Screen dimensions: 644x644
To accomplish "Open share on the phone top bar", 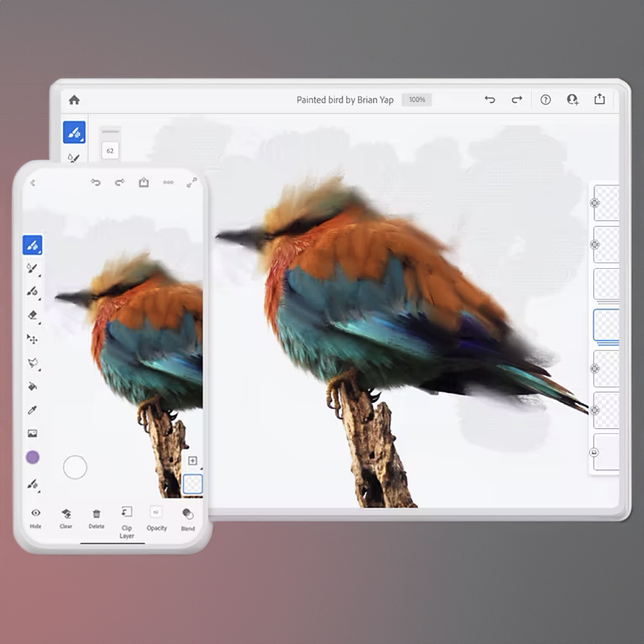I will (144, 182).
